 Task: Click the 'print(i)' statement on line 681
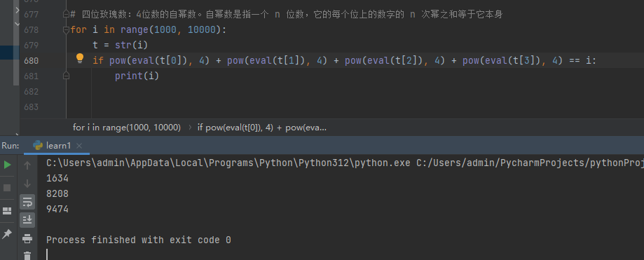tap(137, 76)
